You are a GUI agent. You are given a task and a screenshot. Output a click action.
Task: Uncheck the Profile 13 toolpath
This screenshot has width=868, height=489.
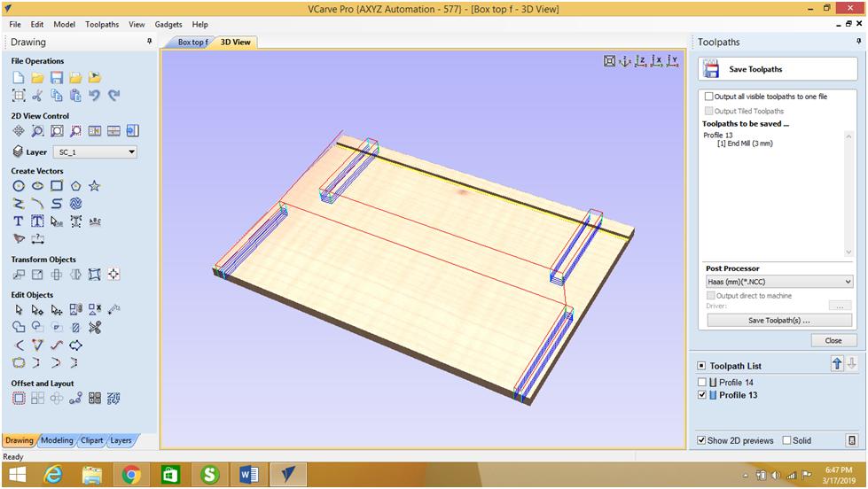coord(702,395)
